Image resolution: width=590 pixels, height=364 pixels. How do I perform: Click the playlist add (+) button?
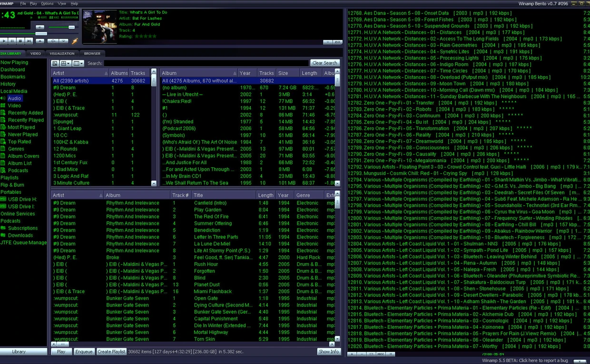click(x=352, y=354)
